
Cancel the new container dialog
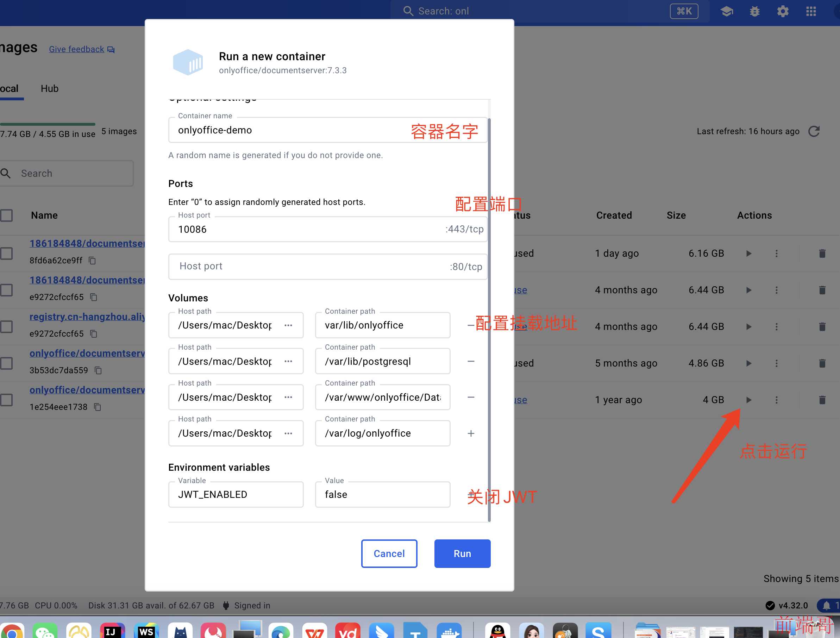[389, 553]
